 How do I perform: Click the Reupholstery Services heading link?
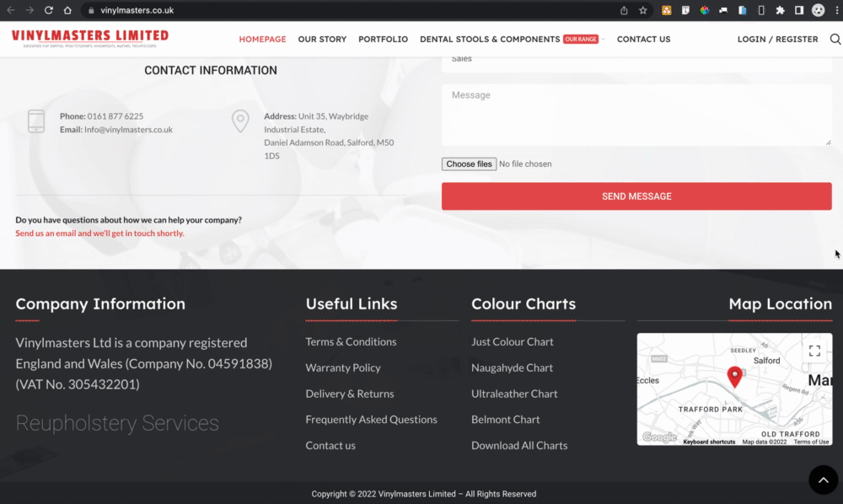click(x=117, y=423)
